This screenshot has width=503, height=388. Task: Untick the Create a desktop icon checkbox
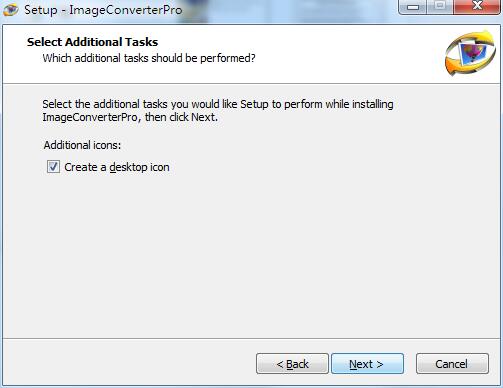(53, 167)
